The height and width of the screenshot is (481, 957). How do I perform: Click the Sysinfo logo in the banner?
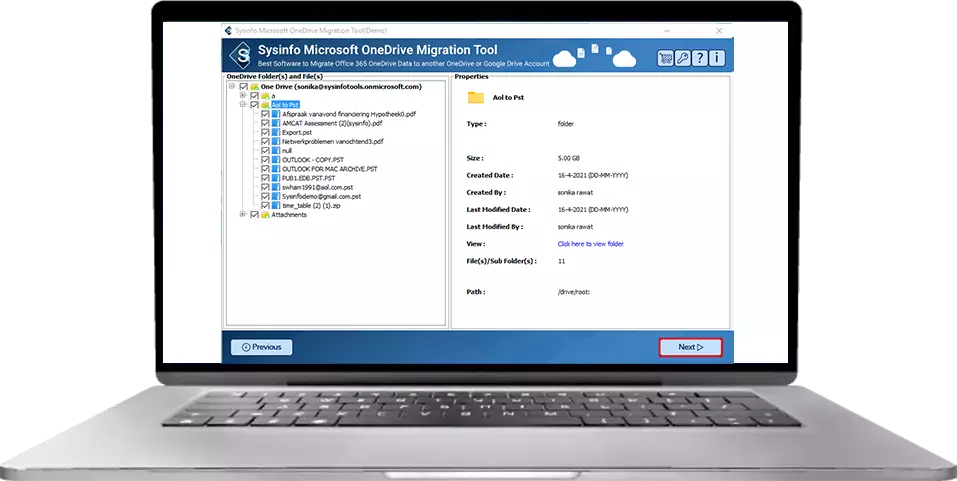pos(240,55)
